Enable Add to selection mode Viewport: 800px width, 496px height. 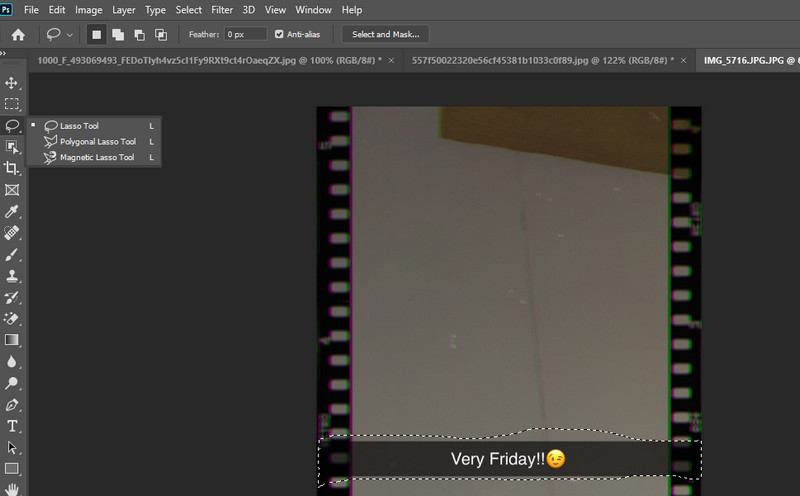tap(118, 34)
